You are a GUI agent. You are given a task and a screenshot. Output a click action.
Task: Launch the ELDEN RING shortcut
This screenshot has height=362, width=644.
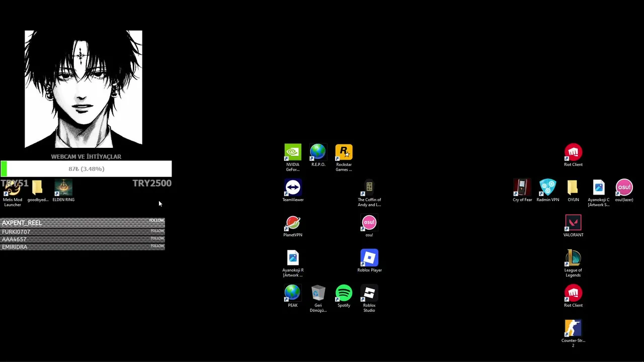63,188
